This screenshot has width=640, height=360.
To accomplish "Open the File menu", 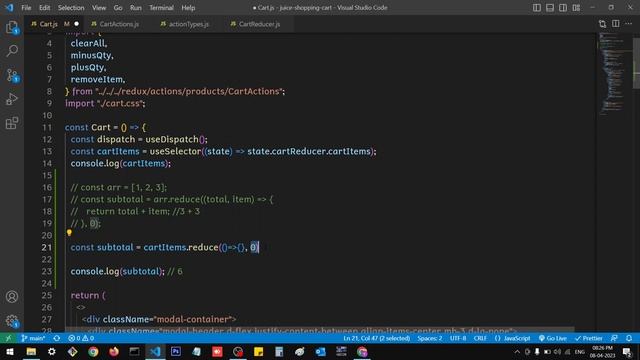I will (26, 8).
